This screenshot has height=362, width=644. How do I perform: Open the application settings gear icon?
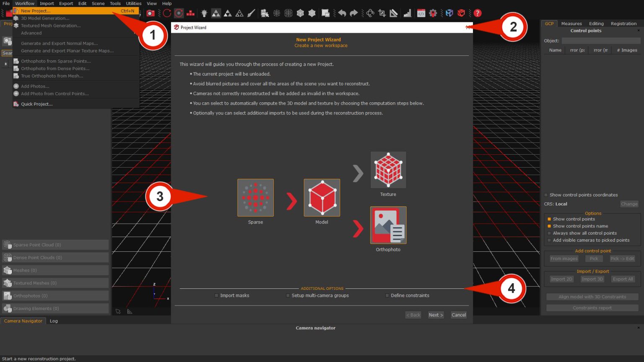[434, 13]
